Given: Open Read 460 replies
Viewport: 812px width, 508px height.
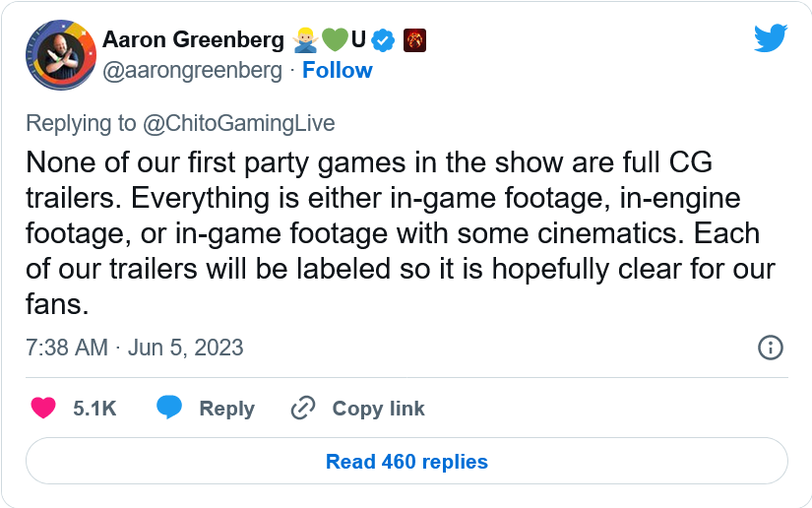Looking at the screenshot, I should pyautogui.click(x=406, y=461).
